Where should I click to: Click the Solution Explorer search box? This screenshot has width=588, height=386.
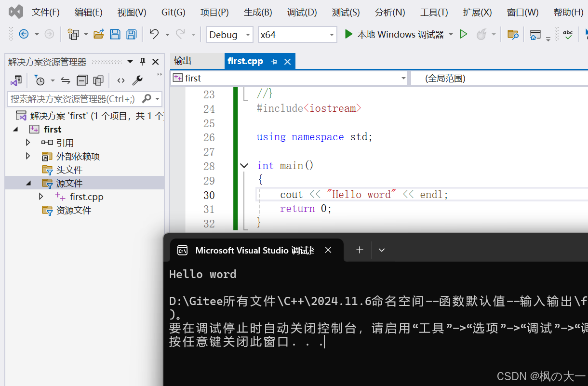(x=84, y=99)
